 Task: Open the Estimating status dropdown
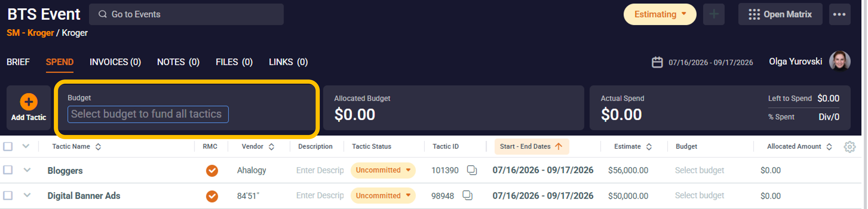tap(659, 14)
